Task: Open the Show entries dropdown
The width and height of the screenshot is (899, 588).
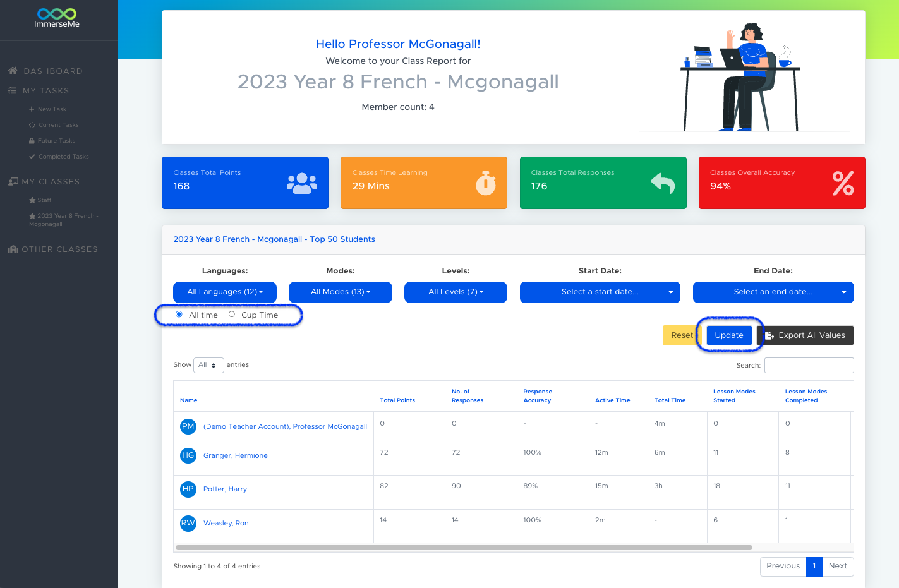Action: [208, 365]
